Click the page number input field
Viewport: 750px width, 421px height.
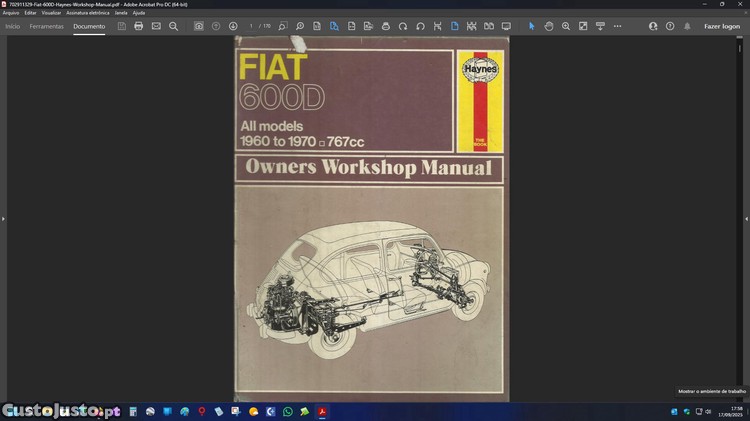pos(252,26)
